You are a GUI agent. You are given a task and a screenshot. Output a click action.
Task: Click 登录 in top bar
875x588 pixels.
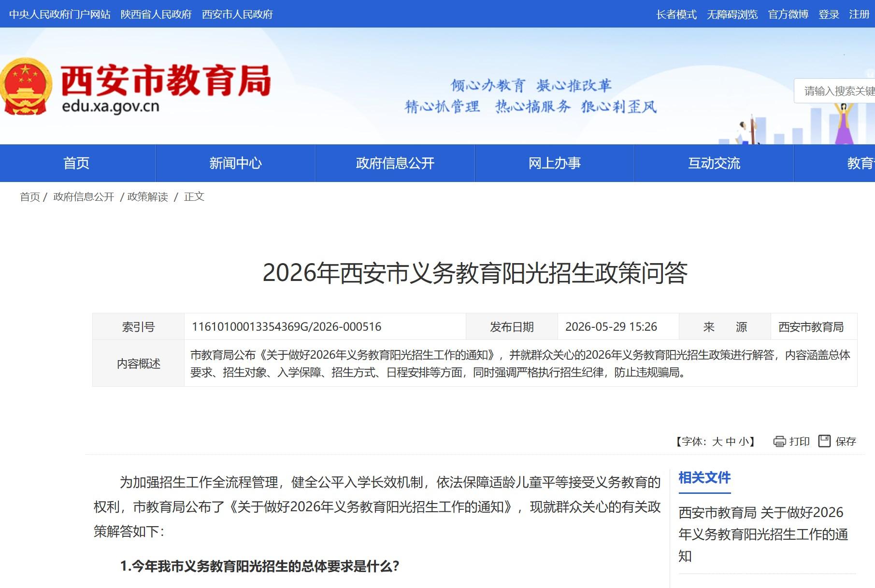pyautogui.click(x=829, y=14)
